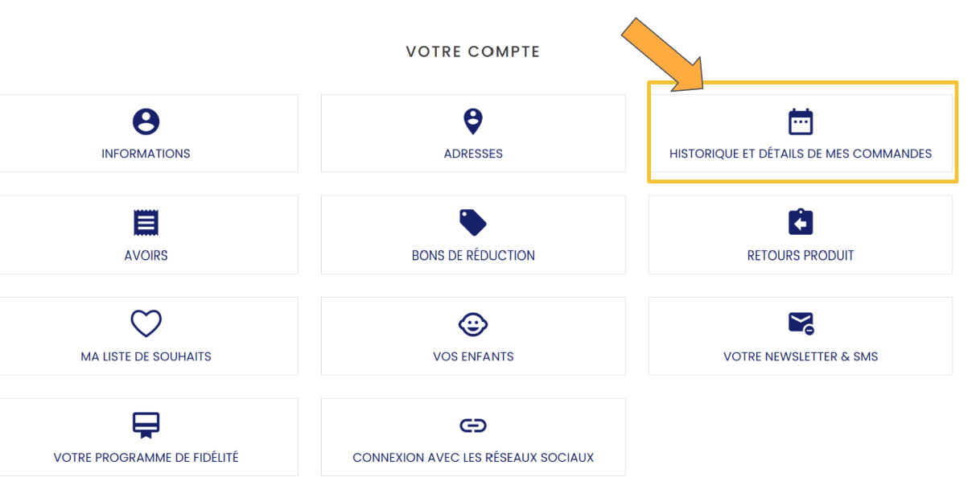Select Bons de Réduction label
Image resolution: width=980 pixels, height=502 pixels.
pyautogui.click(x=473, y=256)
